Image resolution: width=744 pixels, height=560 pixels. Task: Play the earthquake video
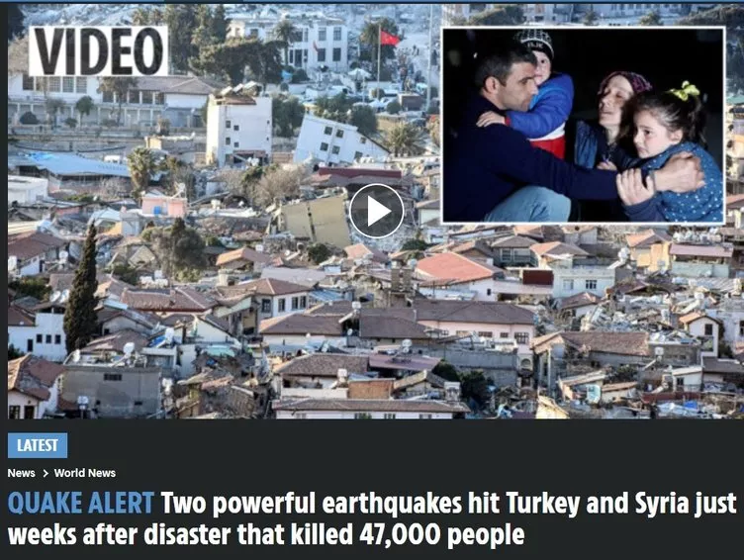pyautogui.click(x=377, y=211)
